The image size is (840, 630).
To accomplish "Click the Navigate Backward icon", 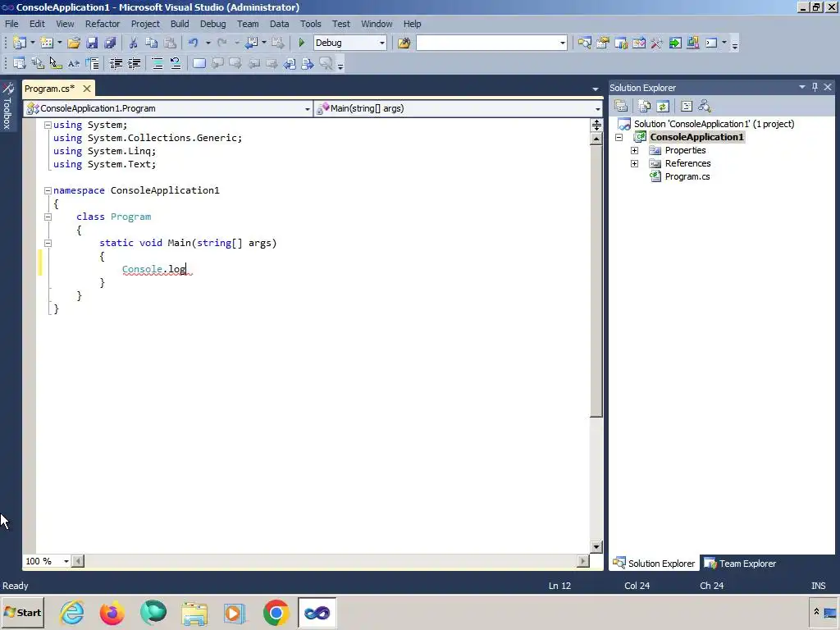I will pos(251,43).
